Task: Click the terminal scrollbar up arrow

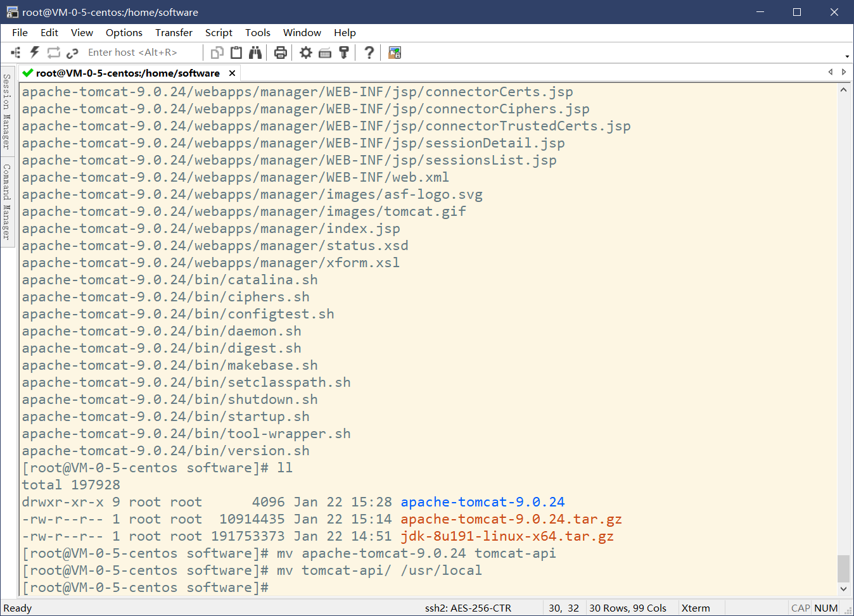Action: pos(843,90)
